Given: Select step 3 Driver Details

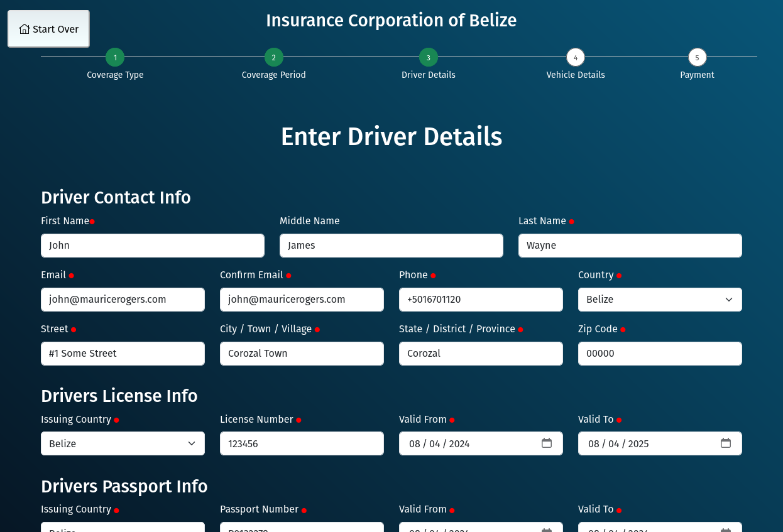Looking at the screenshot, I should click(429, 57).
